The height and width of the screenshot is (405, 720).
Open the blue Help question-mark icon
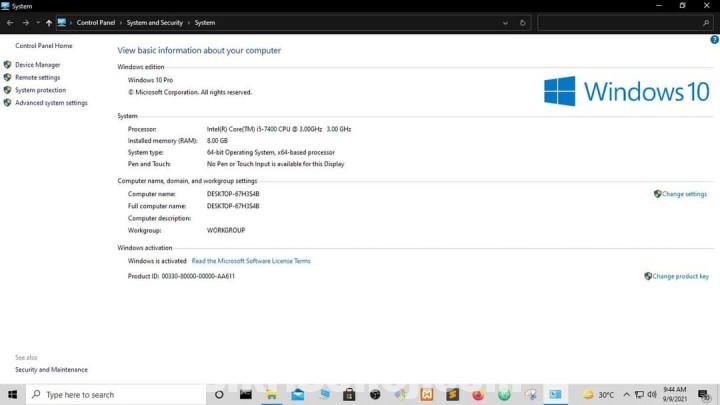[x=714, y=40]
